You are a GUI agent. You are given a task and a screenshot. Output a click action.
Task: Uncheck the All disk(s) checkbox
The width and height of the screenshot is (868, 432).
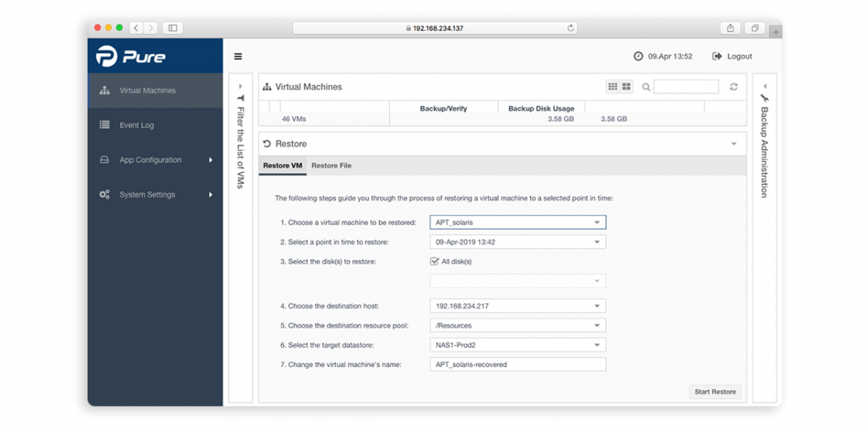click(x=435, y=261)
